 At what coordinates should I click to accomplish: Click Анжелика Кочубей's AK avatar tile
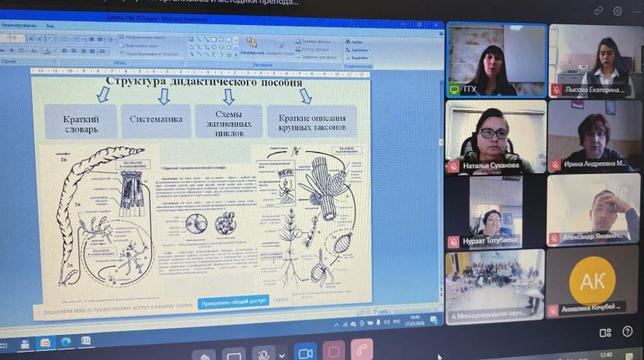(592, 281)
